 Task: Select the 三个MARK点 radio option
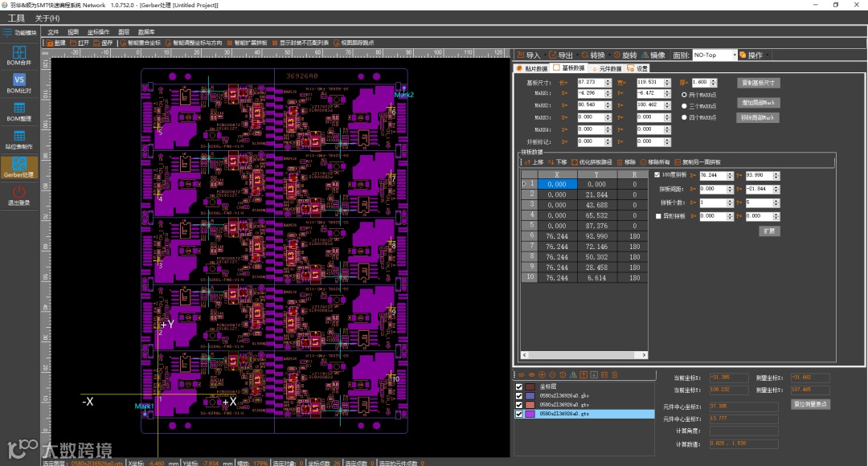coord(684,105)
